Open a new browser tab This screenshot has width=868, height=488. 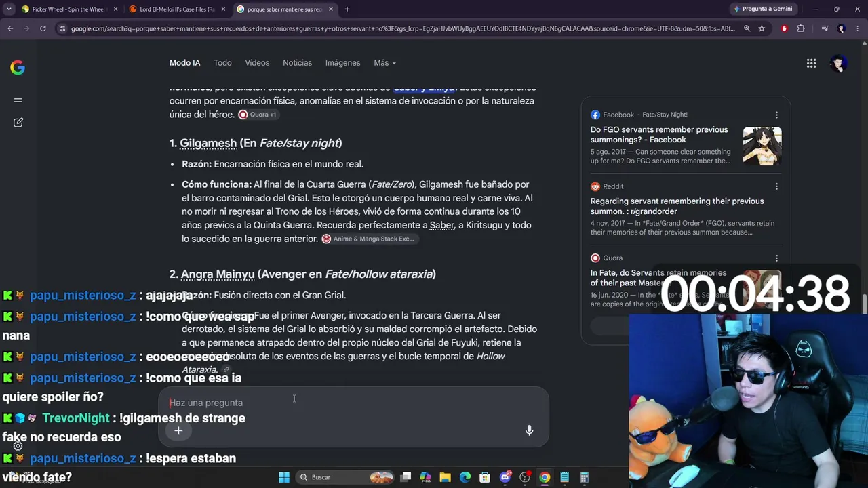[x=347, y=9]
